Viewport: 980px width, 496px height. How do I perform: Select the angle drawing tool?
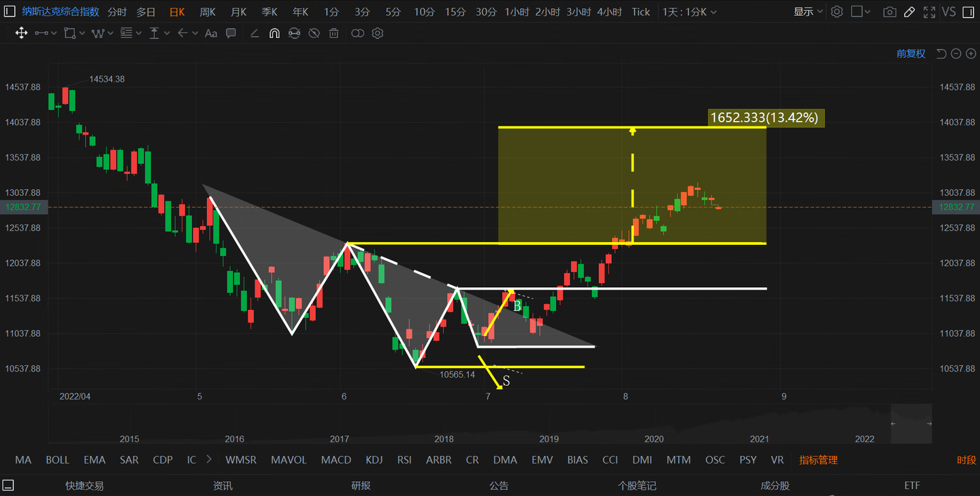[x=255, y=33]
